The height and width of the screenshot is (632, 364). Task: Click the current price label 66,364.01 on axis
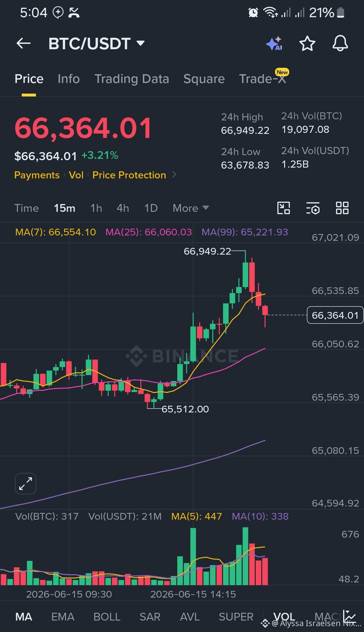[x=335, y=315]
